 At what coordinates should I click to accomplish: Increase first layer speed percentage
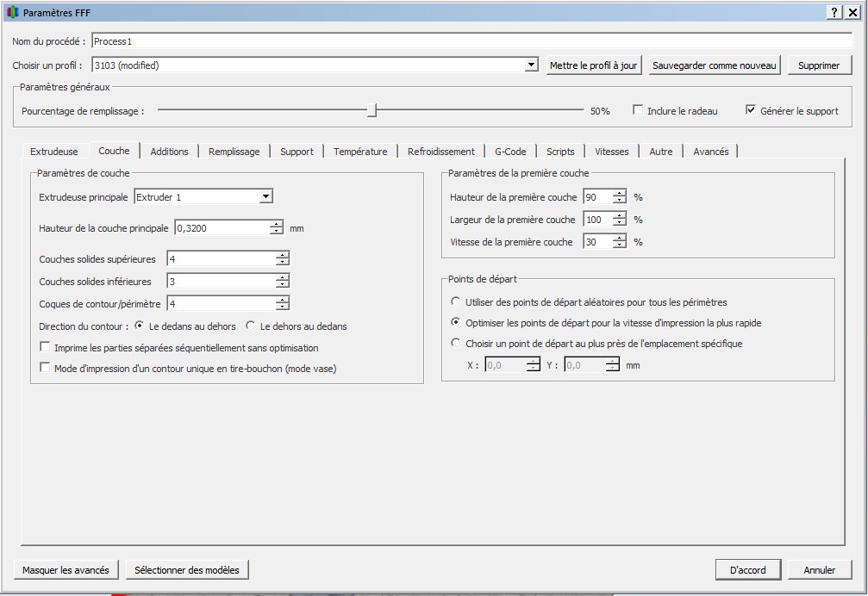coord(619,239)
